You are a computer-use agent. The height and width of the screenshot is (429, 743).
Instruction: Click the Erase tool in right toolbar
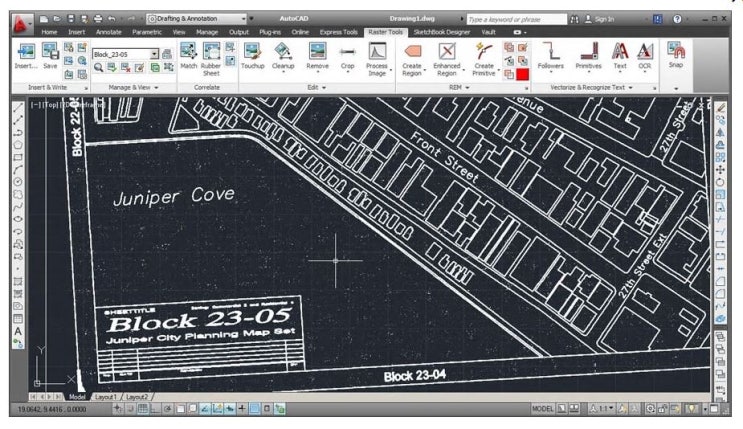[x=720, y=108]
